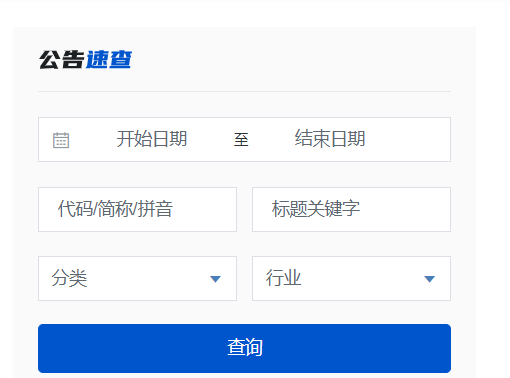Open the 分类 category dropdown
The image size is (510, 378).
pos(137,278)
